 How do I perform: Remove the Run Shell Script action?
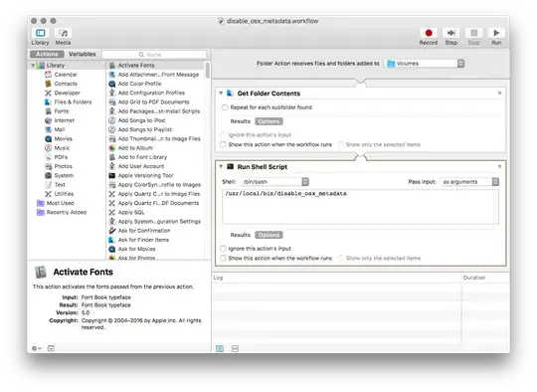coord(499,166)
